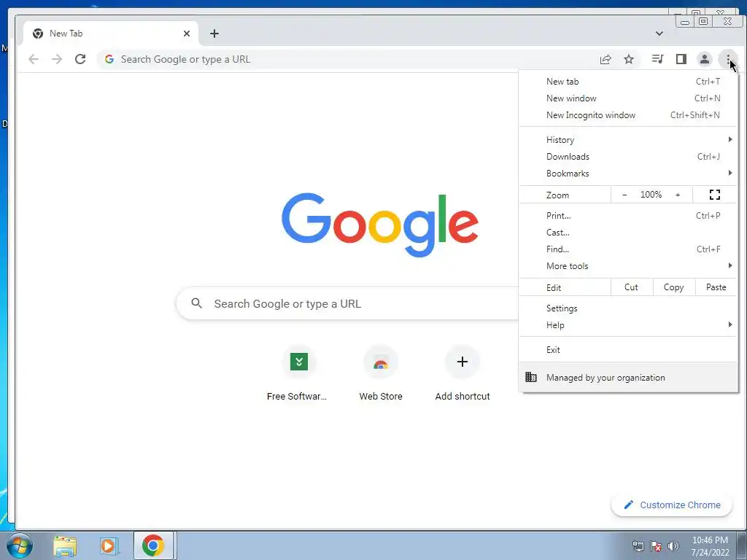Click the magnifier icon in search box
The height and width of the screenshot is (560, 747).
(196, 303)
